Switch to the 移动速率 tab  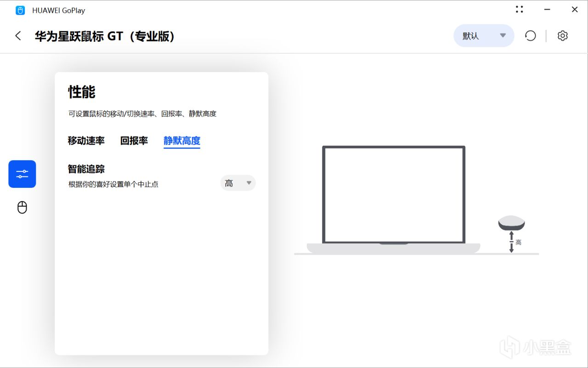86,141
